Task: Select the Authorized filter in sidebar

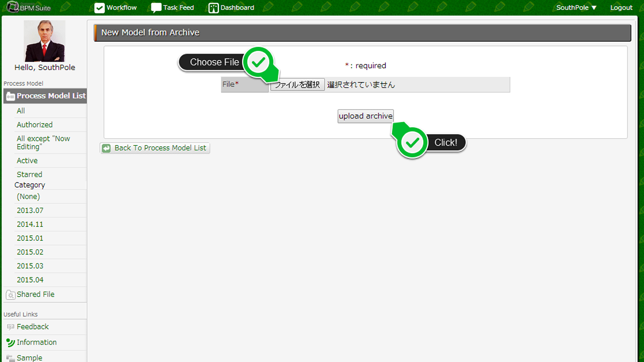Action: (35, 125)
